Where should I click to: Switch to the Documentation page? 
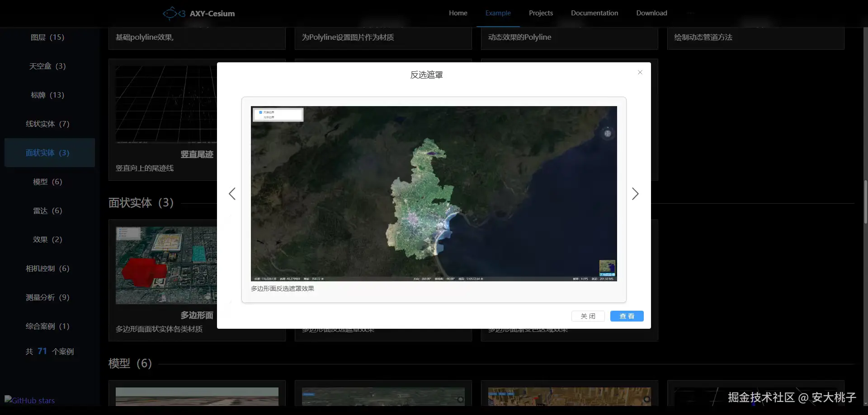click(594, 13)
